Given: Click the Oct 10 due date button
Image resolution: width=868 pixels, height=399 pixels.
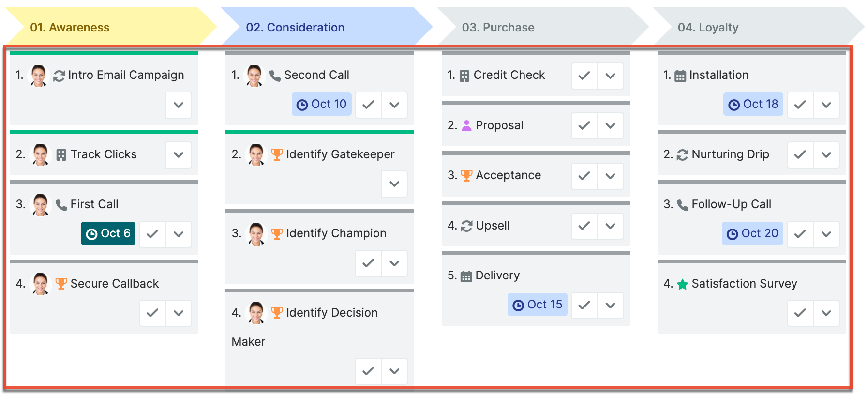Looking at the screenshot, I should click(x=322, y=104).
